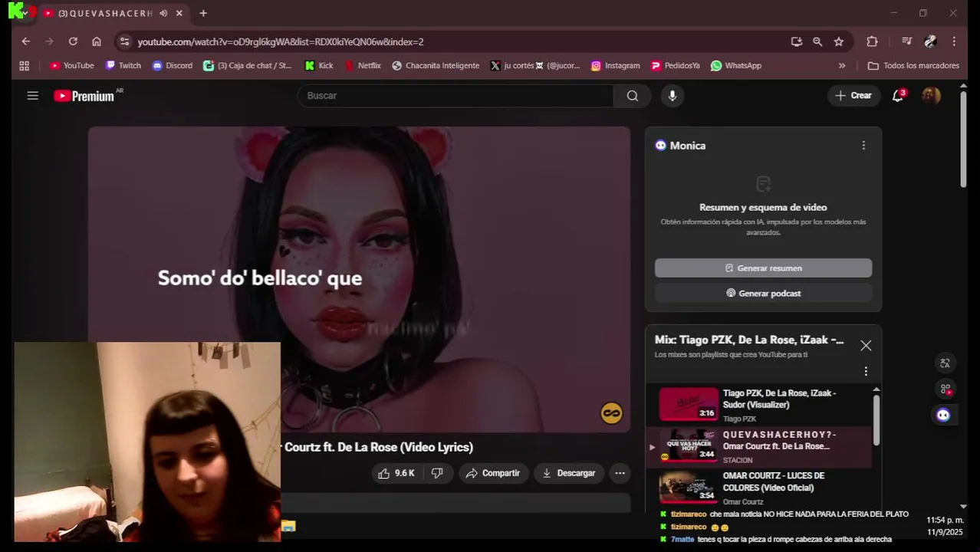Go back to the previous page
The height and width of the screenshot is (552, 980).
[x=26, y=41]
